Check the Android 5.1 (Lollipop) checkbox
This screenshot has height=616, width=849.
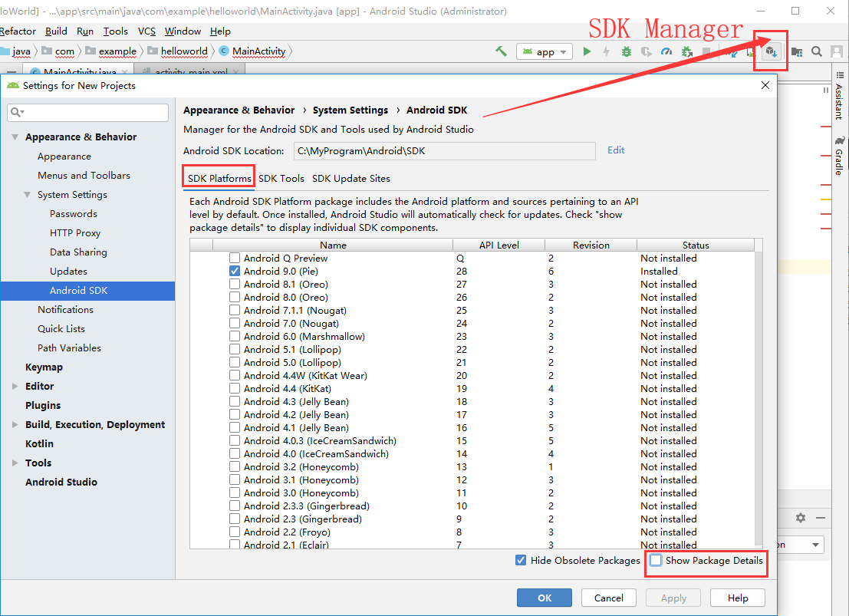coord(235,350)
